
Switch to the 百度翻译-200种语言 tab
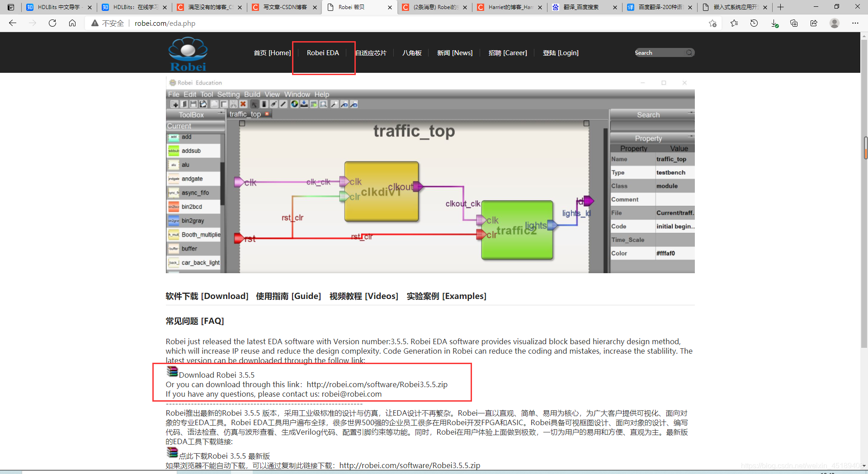(660, 7)
